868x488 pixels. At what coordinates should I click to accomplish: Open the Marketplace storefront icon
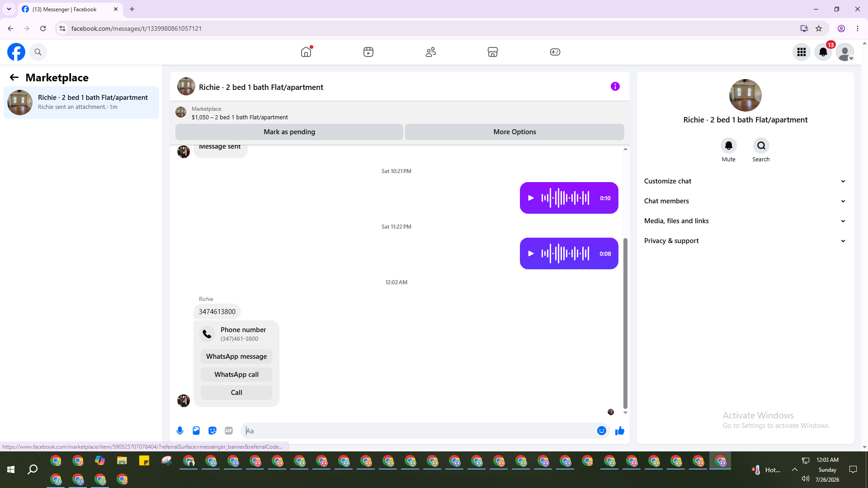pos(493,52)
